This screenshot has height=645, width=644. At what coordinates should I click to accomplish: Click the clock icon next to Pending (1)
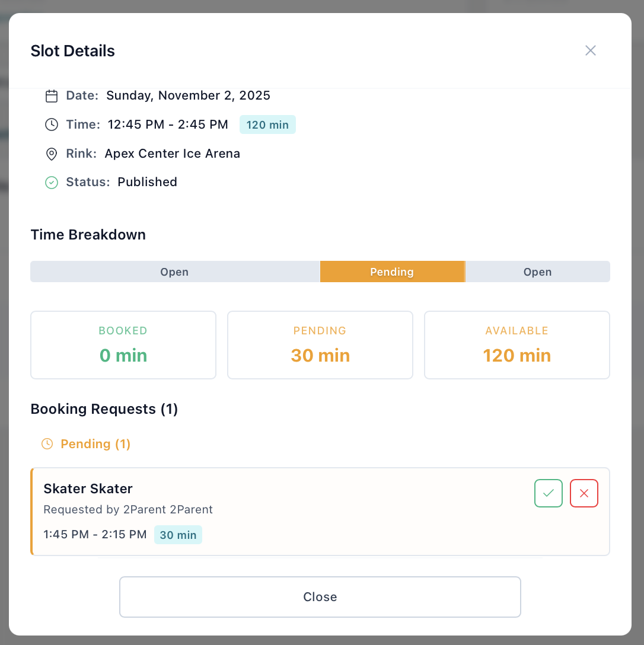47,443
